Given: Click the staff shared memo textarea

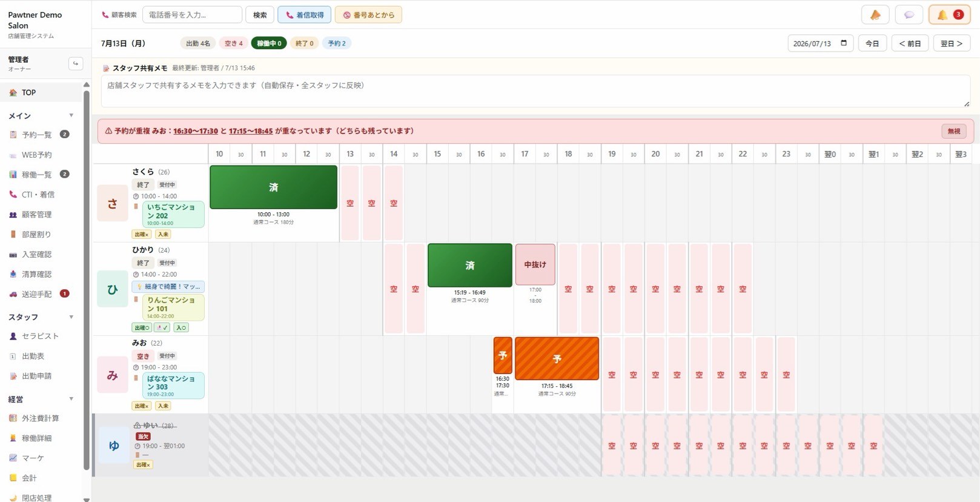Looking at the screenshot, I should (535, 92).
